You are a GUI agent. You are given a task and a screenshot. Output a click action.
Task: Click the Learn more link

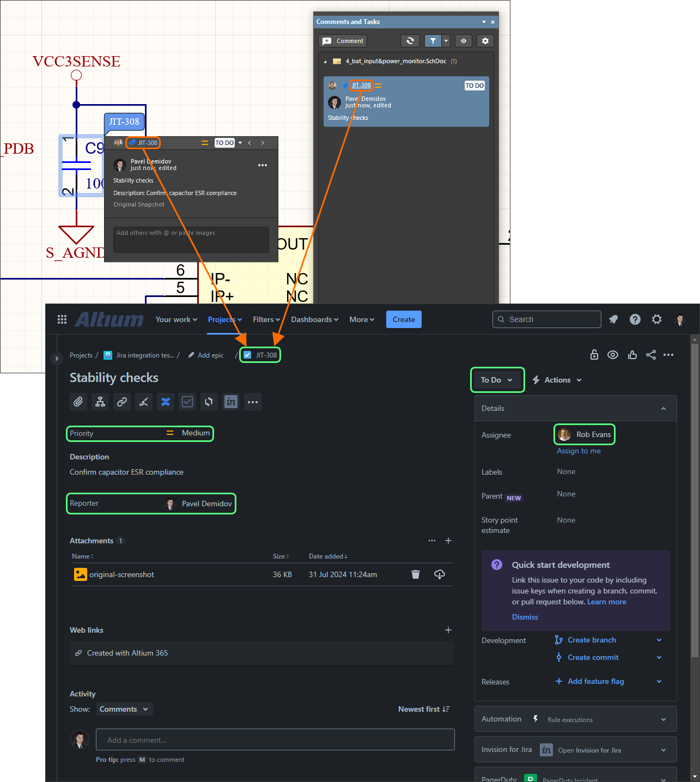606,602
